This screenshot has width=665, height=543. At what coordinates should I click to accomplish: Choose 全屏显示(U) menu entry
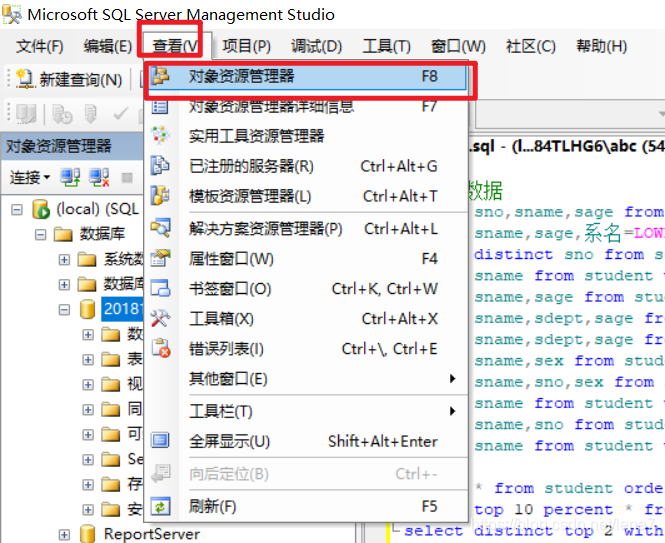(x=307, y=442)
